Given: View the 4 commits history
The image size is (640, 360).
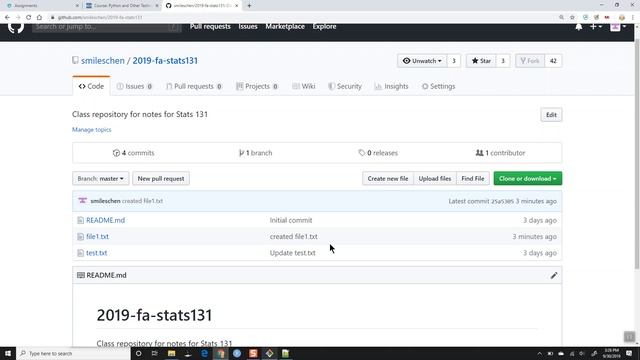Looking at the screenshot, I should (x=133, y=153).
